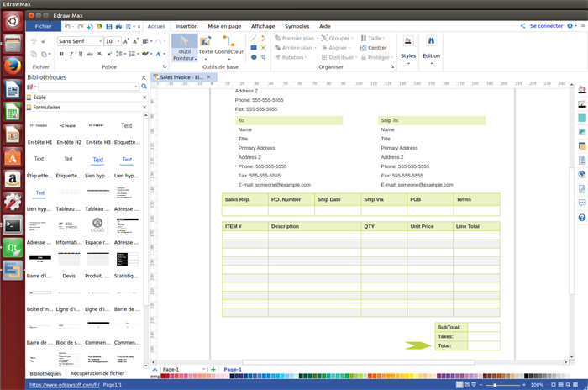Image resolution: width=588 pixels, height=390 pixels.
Task: Select the Connecteur tool
Action: 228,41
